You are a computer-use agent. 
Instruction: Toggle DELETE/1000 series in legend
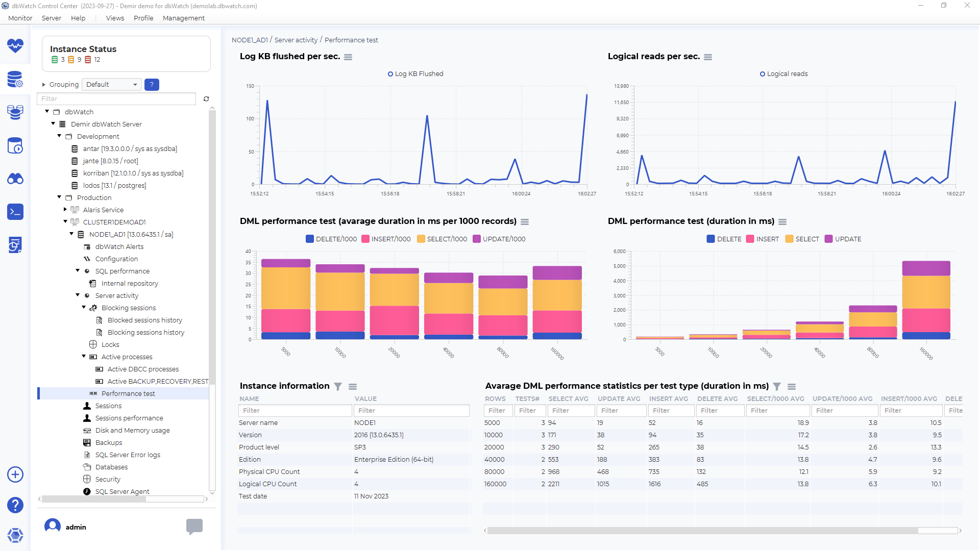[331, 239]
